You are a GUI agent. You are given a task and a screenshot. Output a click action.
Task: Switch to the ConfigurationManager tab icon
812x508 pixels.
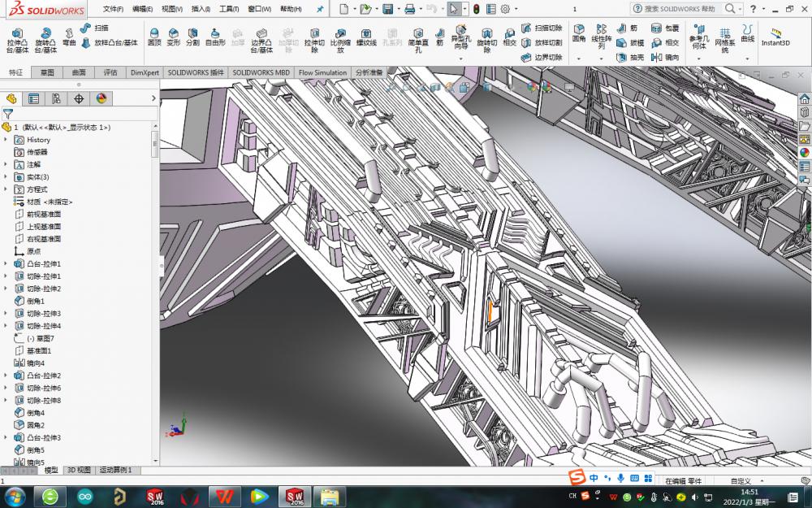[56, 98]
